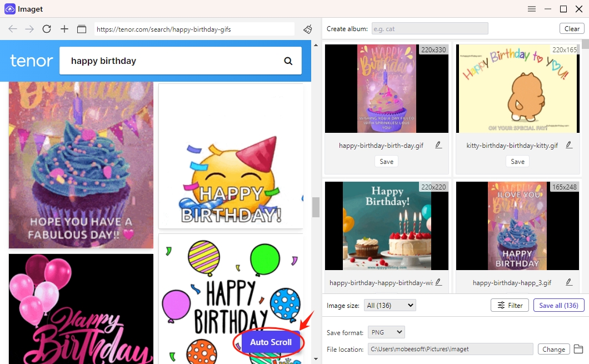This screenshot has height=364, width=589.
Task: Open file location folder icon
Action: tap(578, 349)
